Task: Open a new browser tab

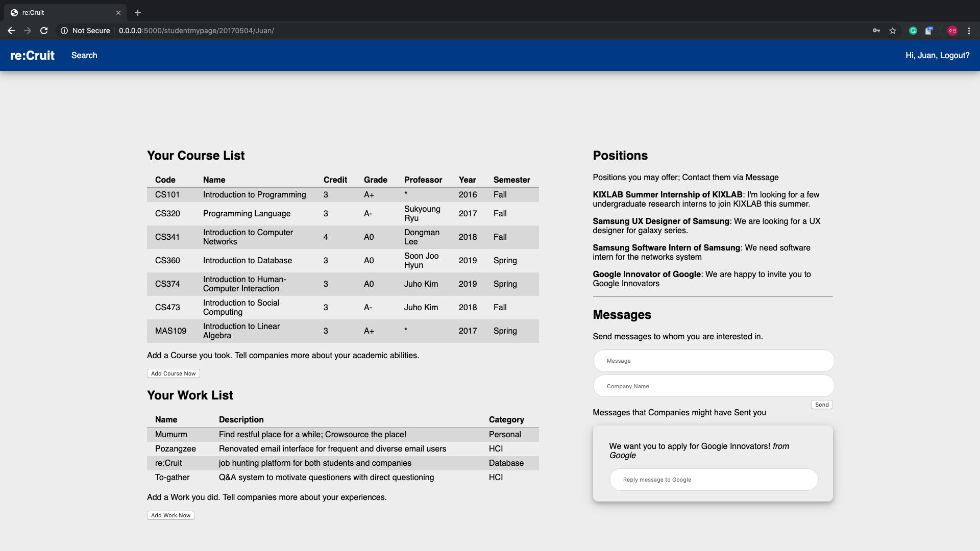Action: tap(138, 13)
